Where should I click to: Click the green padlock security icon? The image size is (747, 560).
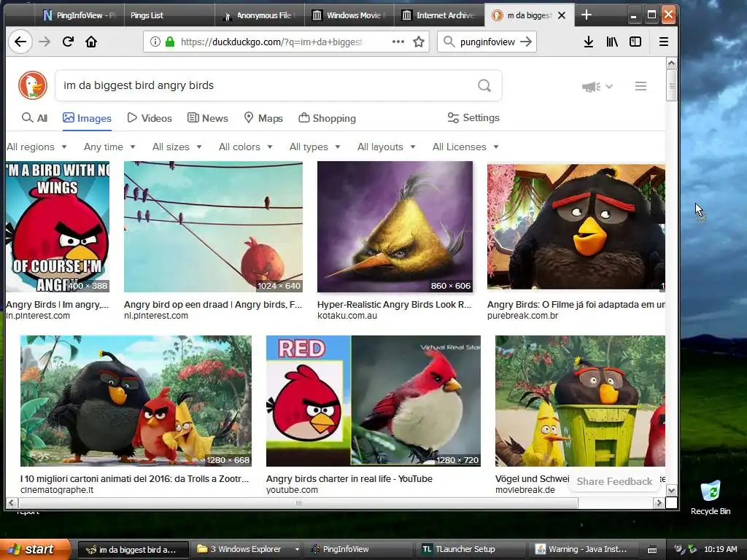[x=169, y=42]
